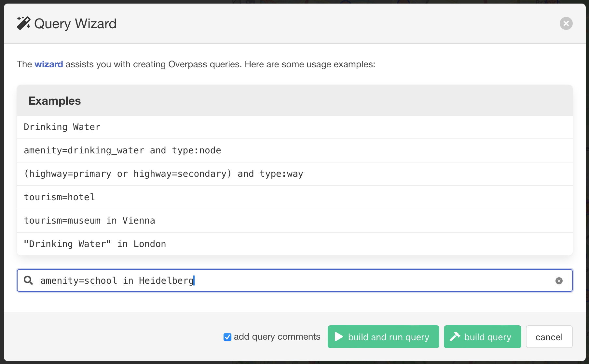Click the hammer icon on build query
Image resolution: width=589 pixels, height=364 pixels.
[455, 337]
